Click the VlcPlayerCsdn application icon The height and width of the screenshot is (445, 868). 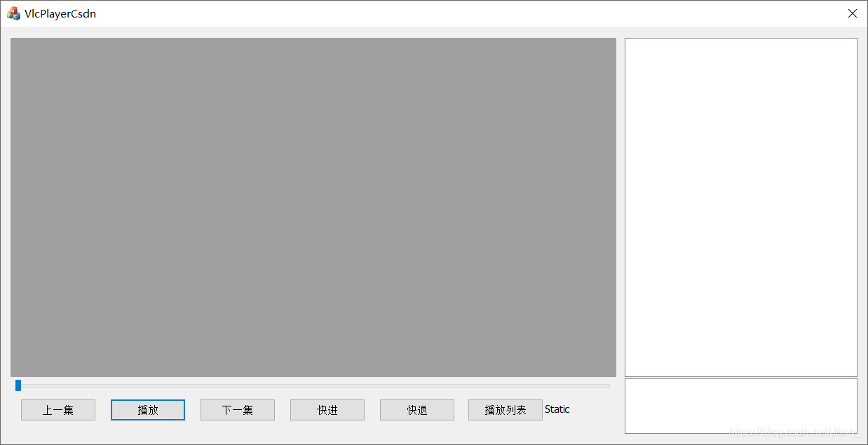click(x=13, y=13)
